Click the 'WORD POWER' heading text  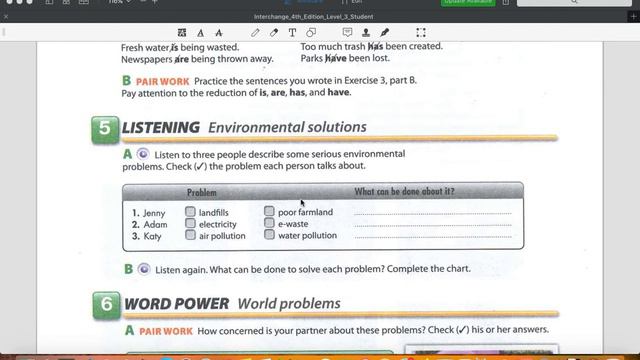[x=176, y=304]
